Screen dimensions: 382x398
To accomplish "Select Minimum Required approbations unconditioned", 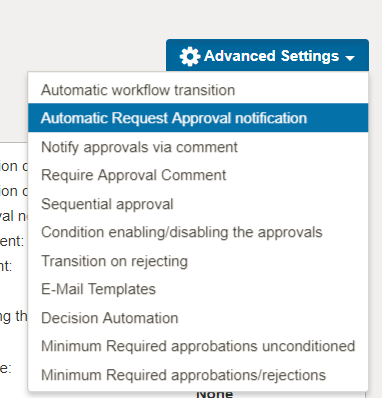I will pyautogui.click(x=198, y=346).
